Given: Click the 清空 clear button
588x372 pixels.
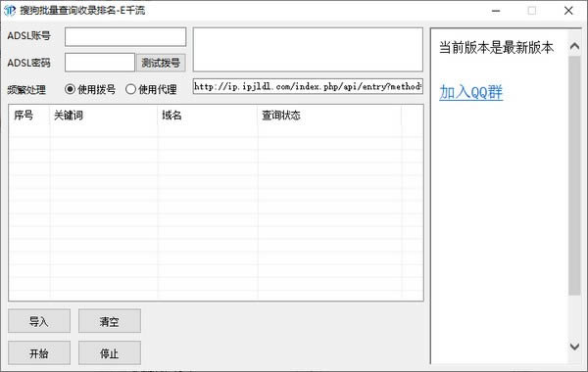Looking at the screenshot, I should (x=110, y=321).
